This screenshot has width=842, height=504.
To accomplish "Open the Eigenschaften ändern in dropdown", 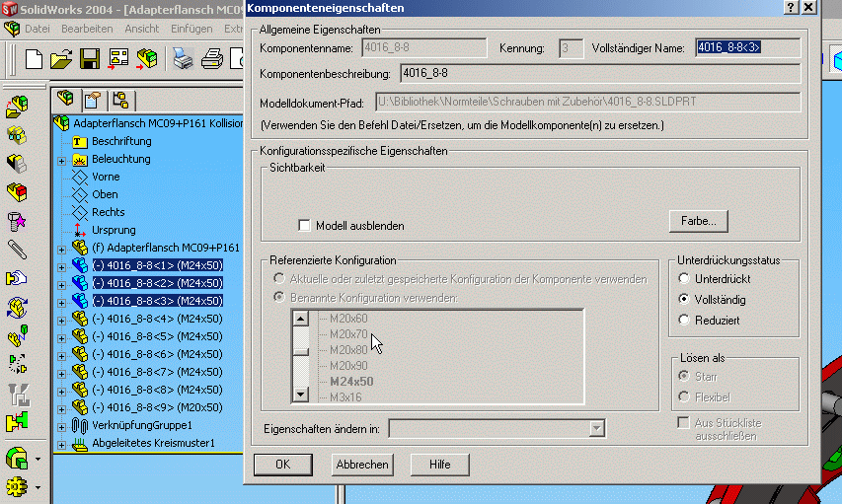I will coord(596,429).
